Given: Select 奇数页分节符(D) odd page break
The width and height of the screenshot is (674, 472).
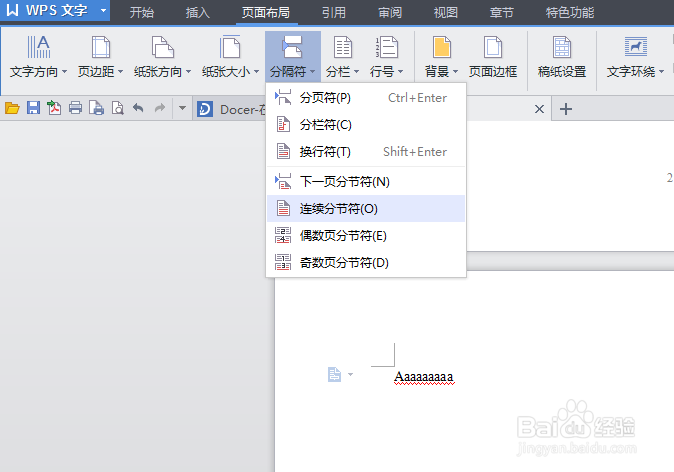Looking at the screenshot, I should click(x=366, y=263).
